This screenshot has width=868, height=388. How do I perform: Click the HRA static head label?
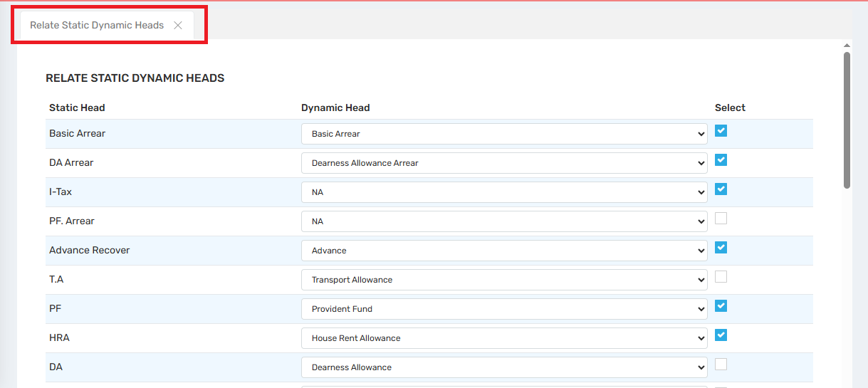coord(60,338)
